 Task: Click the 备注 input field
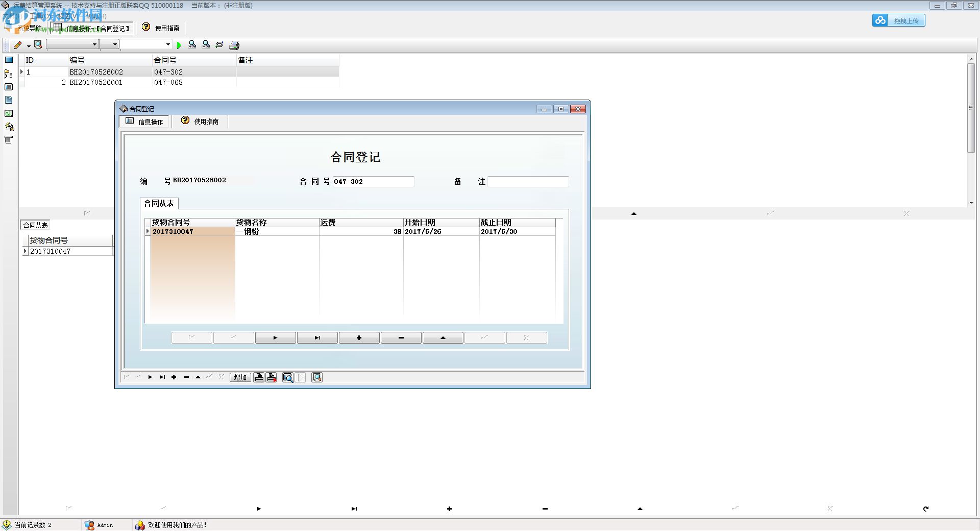[528, 181]
